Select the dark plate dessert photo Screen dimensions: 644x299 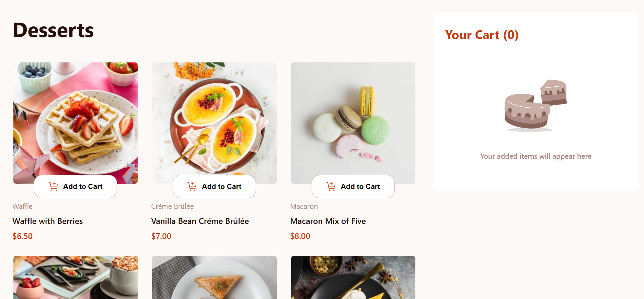(353, 277)
